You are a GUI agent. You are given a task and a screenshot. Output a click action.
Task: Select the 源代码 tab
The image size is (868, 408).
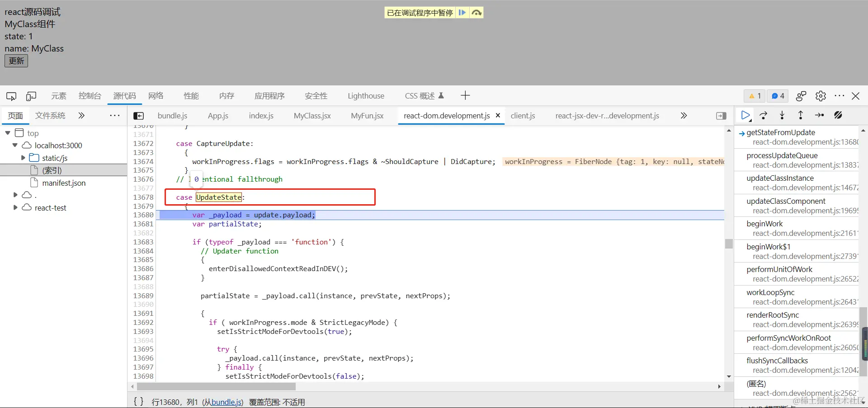(x=124, y=96)
